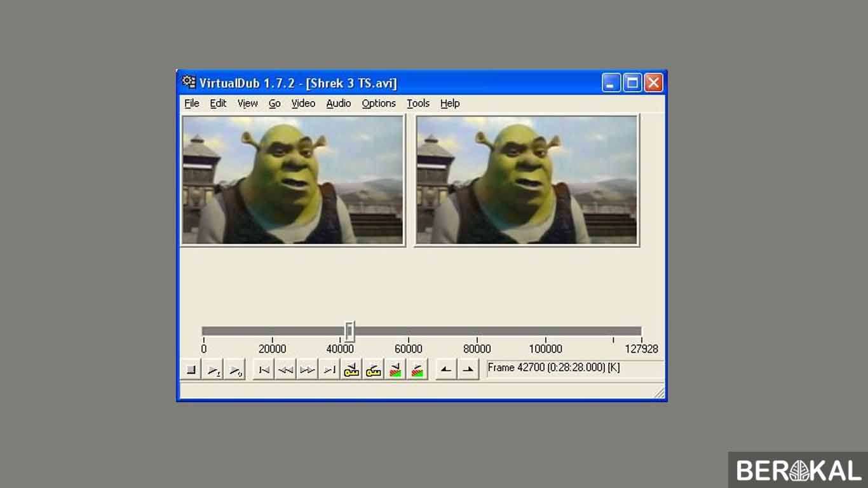Click the output video pane on right

[527, 180]
